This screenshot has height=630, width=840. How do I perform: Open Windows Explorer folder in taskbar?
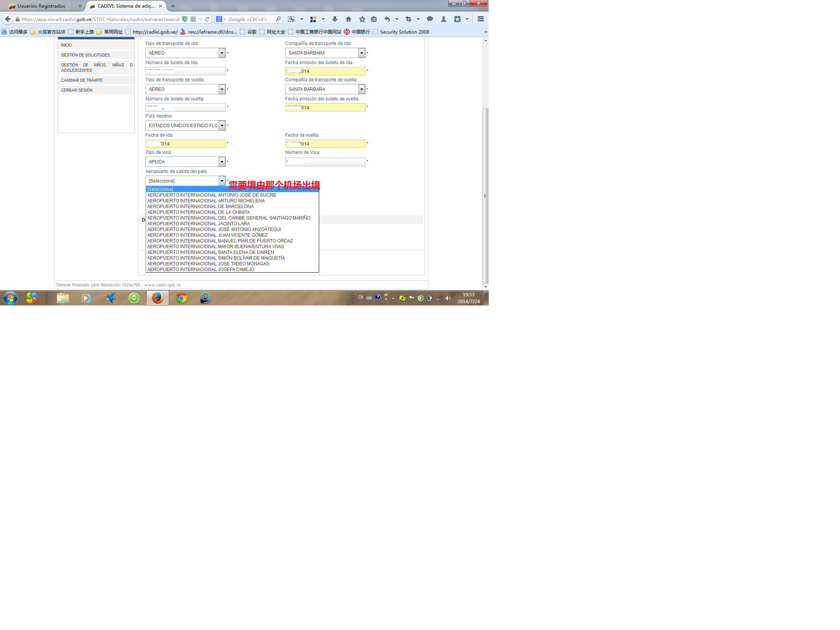63,298
